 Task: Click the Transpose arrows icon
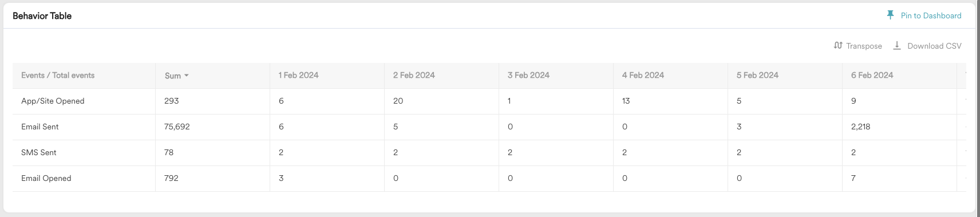point(838,46)
